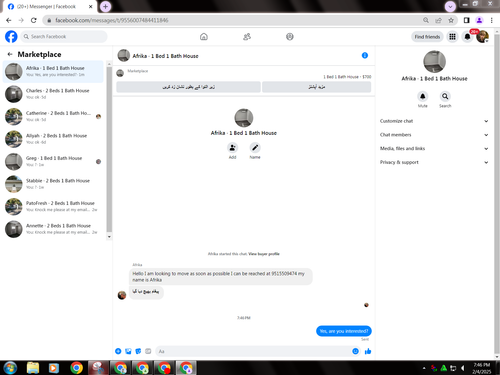The width and height of the screenshot is (500, 375).
Task: Click the left gray listing action button
Action: (188, 87)
